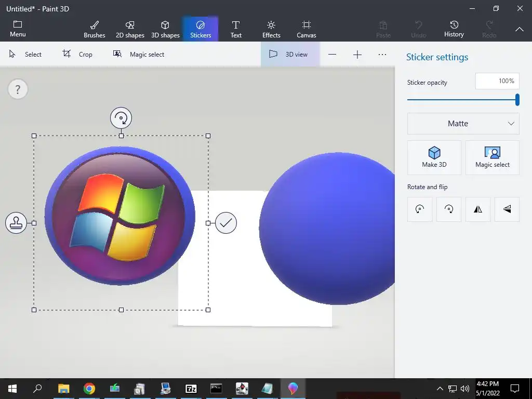Click the blue sphere on the canvas

point(327,229)
